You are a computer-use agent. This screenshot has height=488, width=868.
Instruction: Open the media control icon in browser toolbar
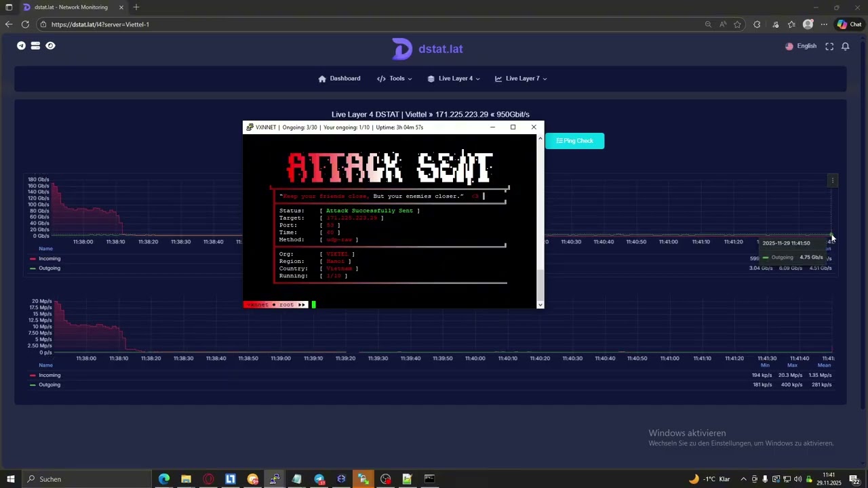[x=775, y=24]
